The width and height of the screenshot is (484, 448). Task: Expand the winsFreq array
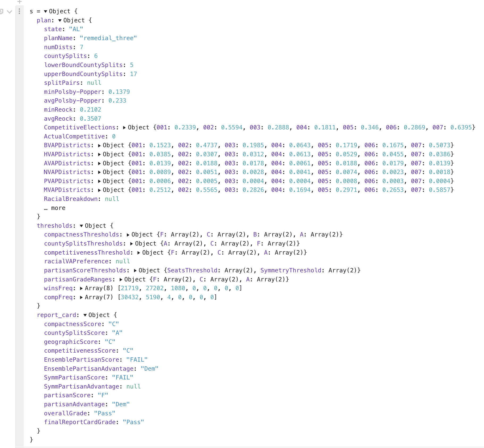[x=81, y=288]
